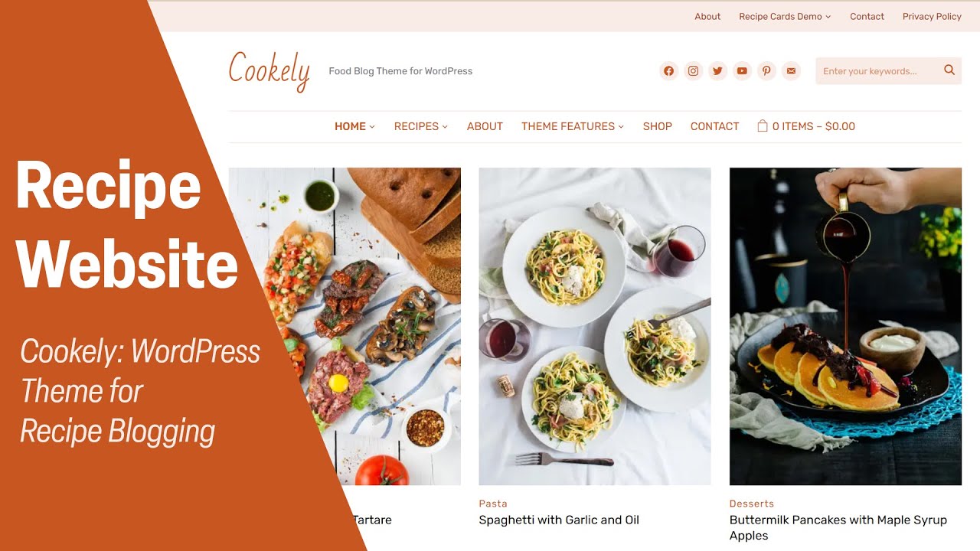This screenshot has height=551, width=980.
Task: Open the YouTube social icon
Action: [742, 71]
